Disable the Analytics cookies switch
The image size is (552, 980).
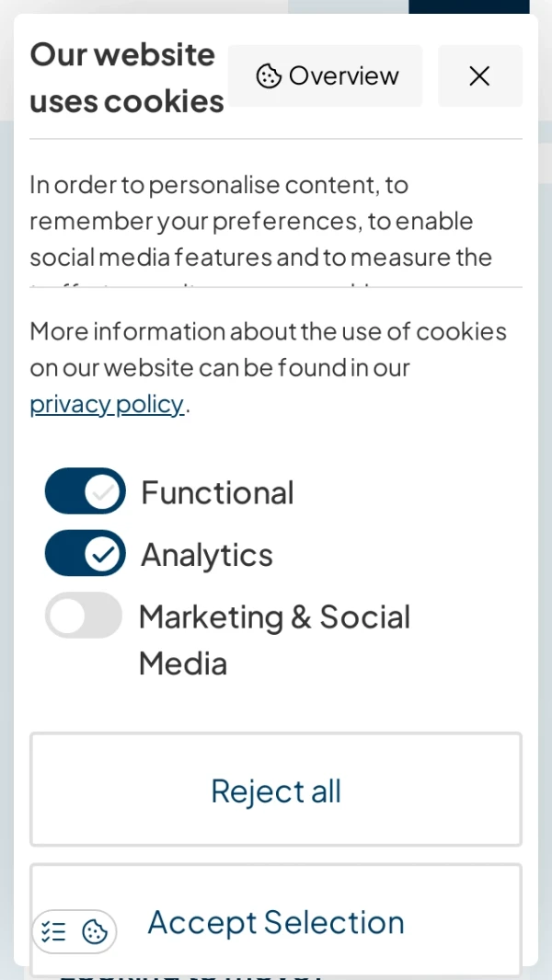coord(85,553)
